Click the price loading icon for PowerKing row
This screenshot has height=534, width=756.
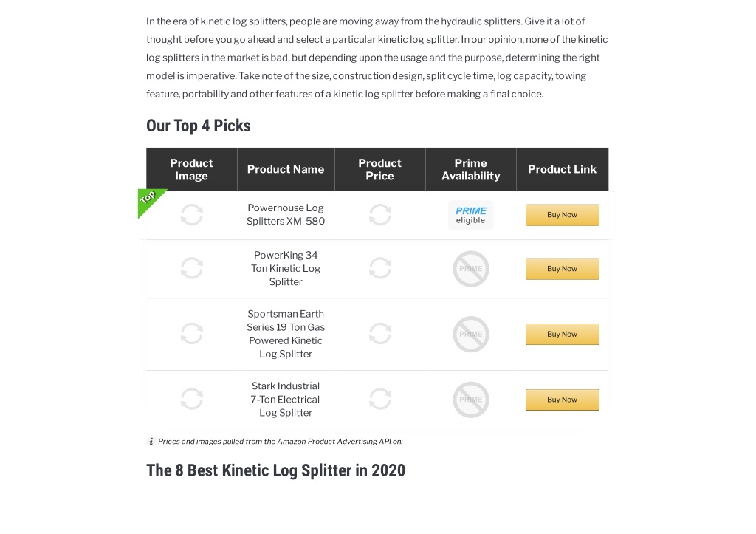pyautogui.click(x=380, y=268)
